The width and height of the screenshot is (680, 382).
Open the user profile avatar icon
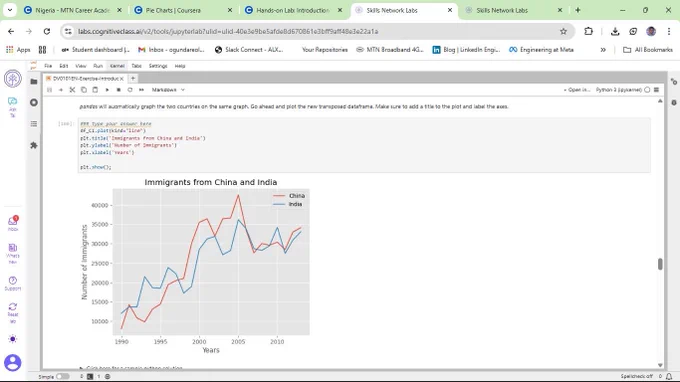13,363
